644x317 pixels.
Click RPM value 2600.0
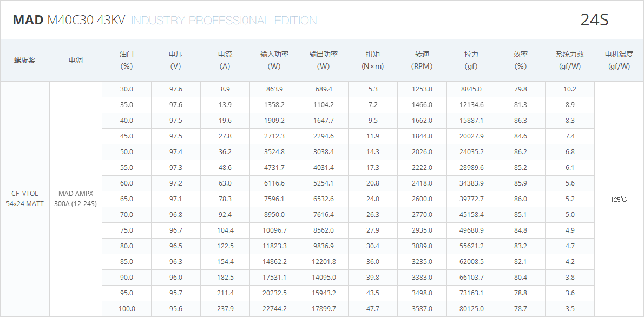click(x=422, y=199)
